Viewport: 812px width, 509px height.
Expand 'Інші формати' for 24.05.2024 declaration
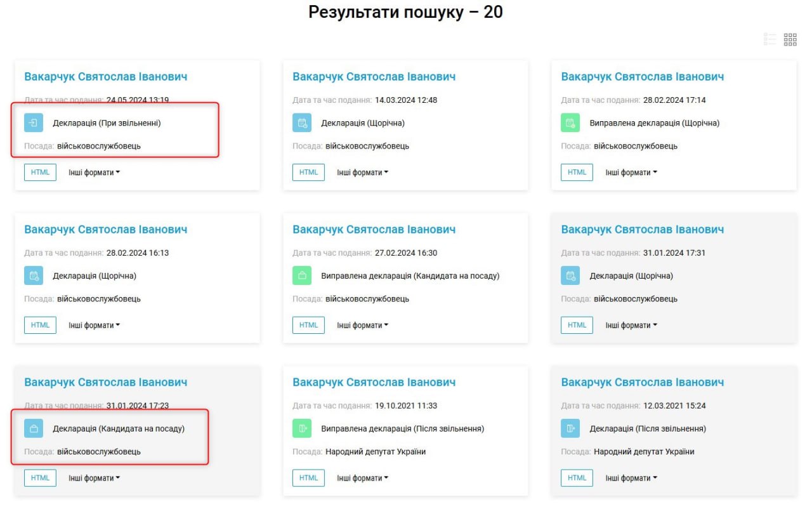(x=94, y=173)
